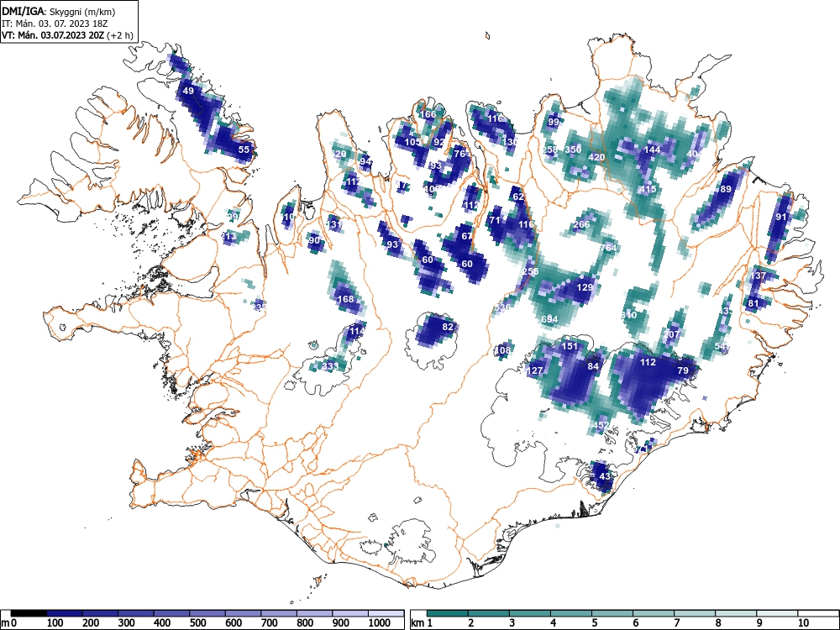This screenshot has width=840, height=630.
Task: Click the 420 visibility value
Action: click(596, 158)
